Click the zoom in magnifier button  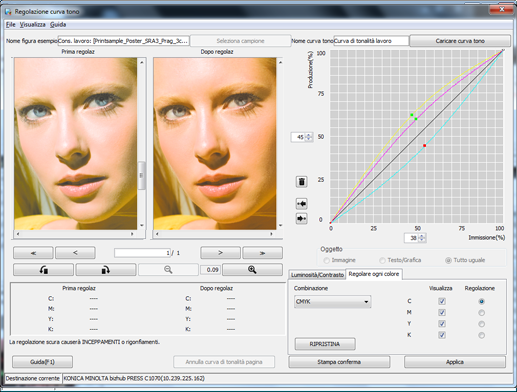point(252,270)
